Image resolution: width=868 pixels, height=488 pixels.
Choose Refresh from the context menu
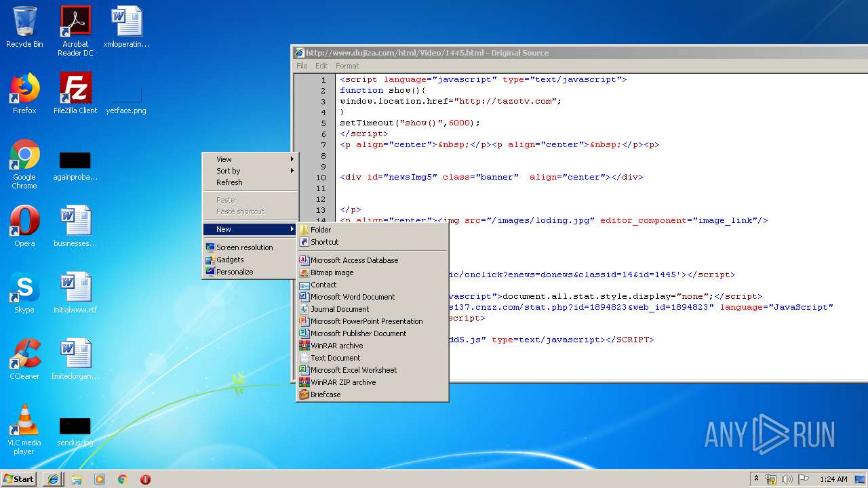pos(250,182)
